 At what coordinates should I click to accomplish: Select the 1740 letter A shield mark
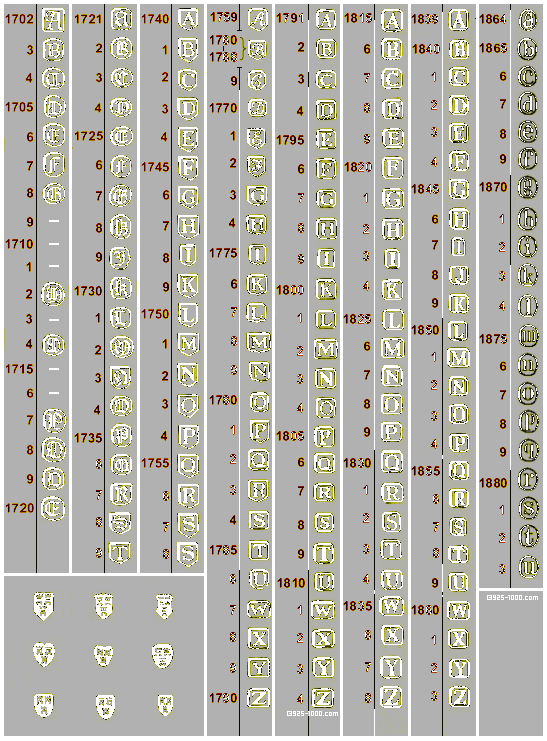pyautogui.click(x=188, y=19)
